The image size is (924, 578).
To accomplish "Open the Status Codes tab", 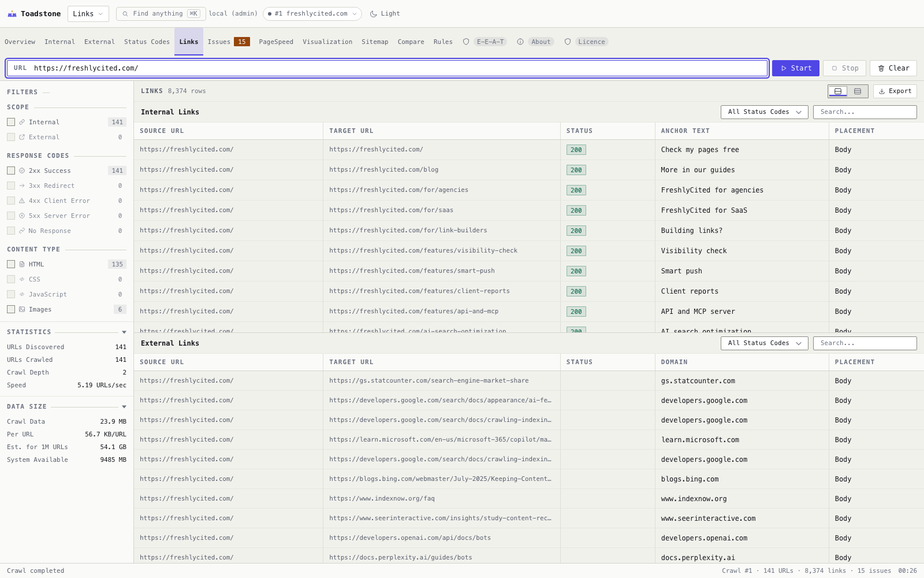I will coord(147,42).
